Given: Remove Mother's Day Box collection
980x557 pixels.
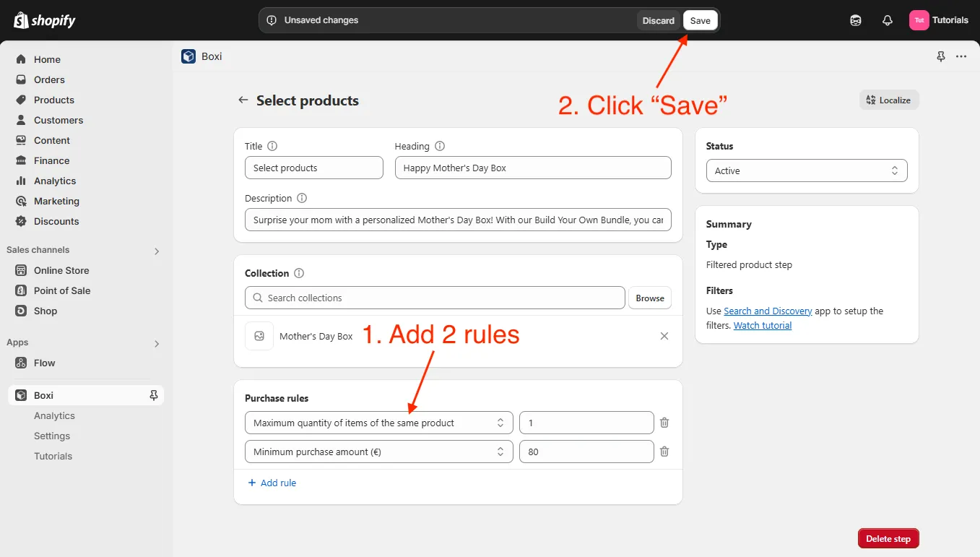Looking at the screenshot, I should tap(664, 336).
